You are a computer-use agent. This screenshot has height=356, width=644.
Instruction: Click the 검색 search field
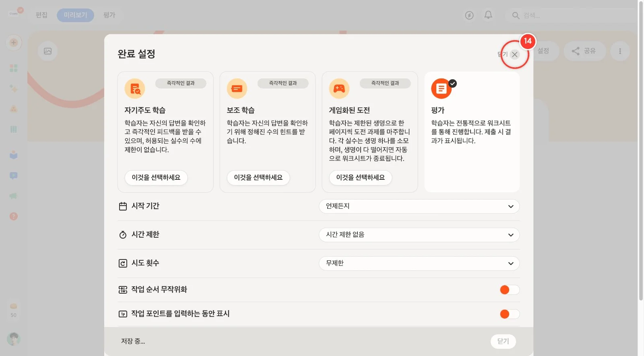(x=572, y=15)
